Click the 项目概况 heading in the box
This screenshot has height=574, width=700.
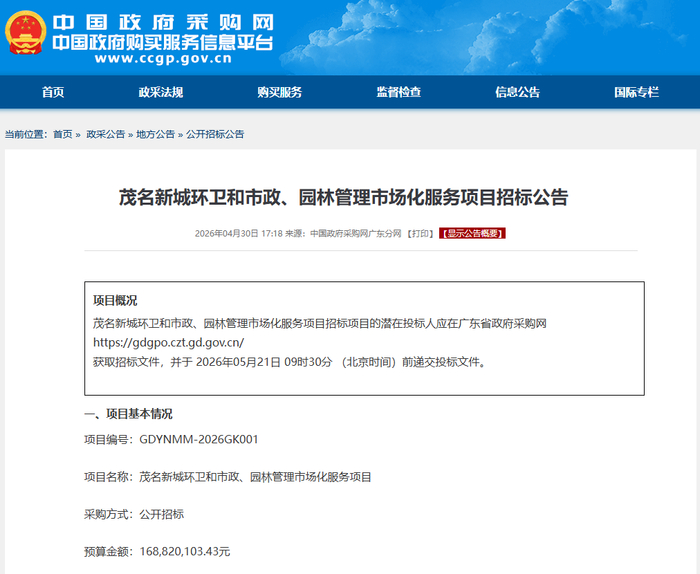coord(115,300)
